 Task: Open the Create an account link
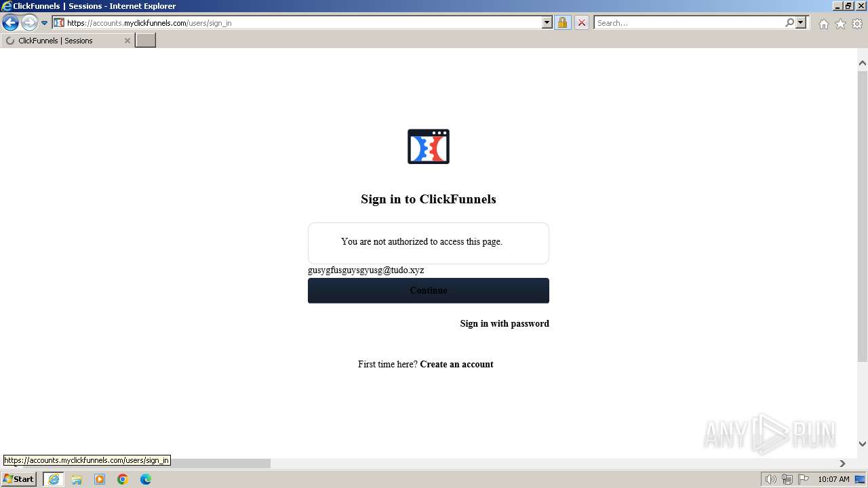pyautogui.click(x=456, y=364)
